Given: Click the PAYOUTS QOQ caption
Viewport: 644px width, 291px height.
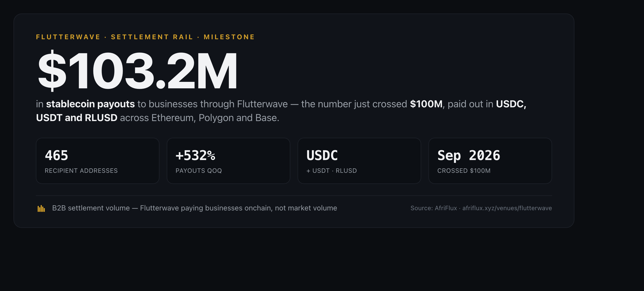Looking at the screenshot, I should (199, 171).
